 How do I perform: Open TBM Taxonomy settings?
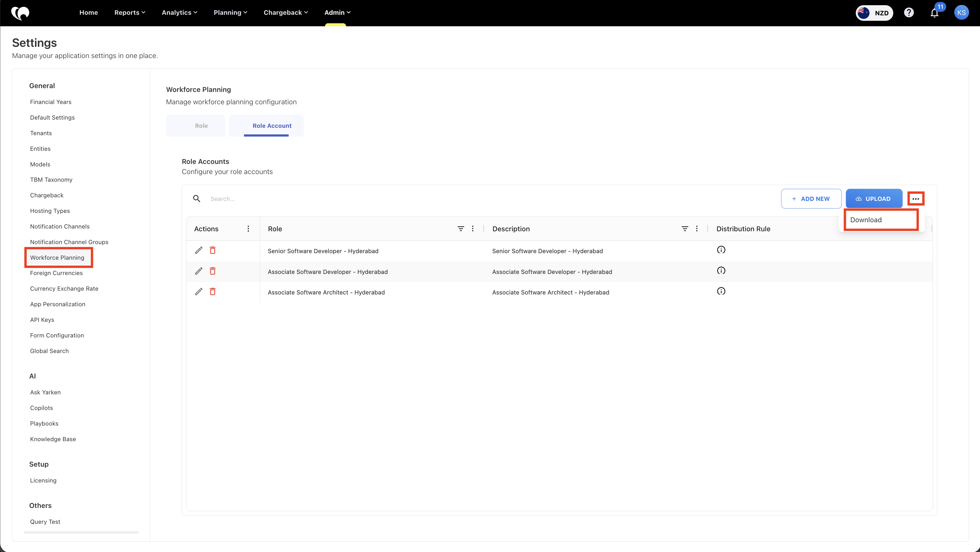coord(51,180)
